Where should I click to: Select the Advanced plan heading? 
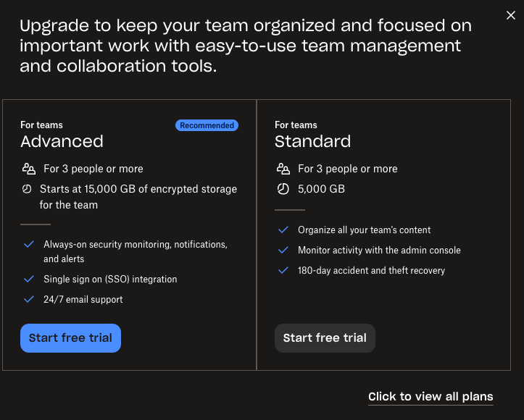[62, 141]
